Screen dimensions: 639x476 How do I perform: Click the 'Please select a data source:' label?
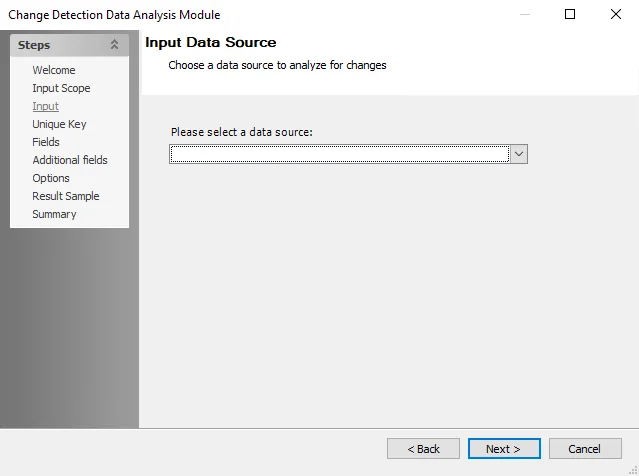pyautogui.click(x=242, y=132)
